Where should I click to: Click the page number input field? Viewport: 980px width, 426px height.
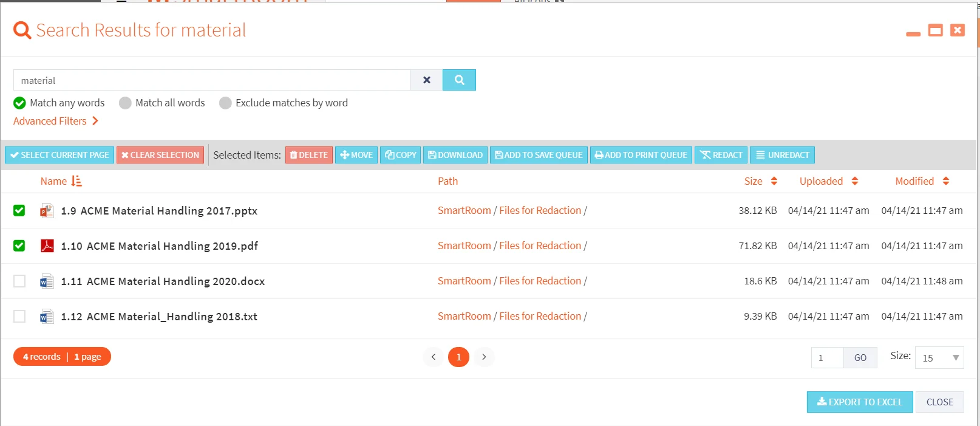tap(827, 358)
